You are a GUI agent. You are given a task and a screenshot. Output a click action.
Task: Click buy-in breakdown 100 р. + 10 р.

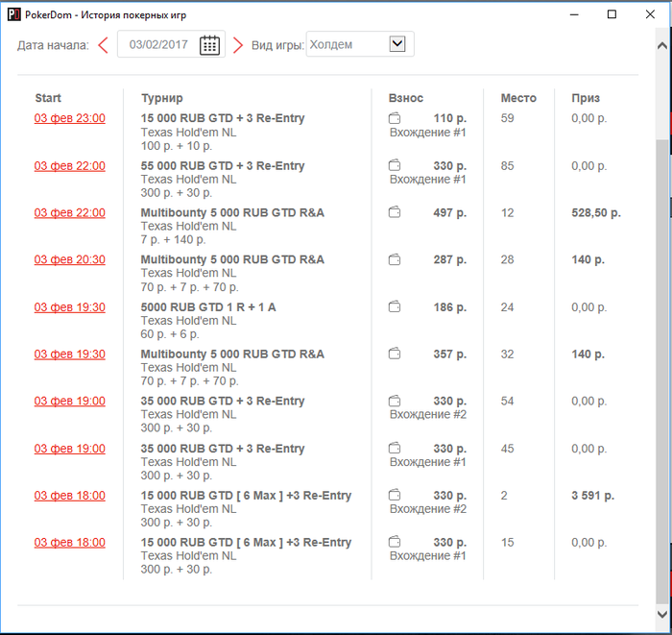click(177, 146)
